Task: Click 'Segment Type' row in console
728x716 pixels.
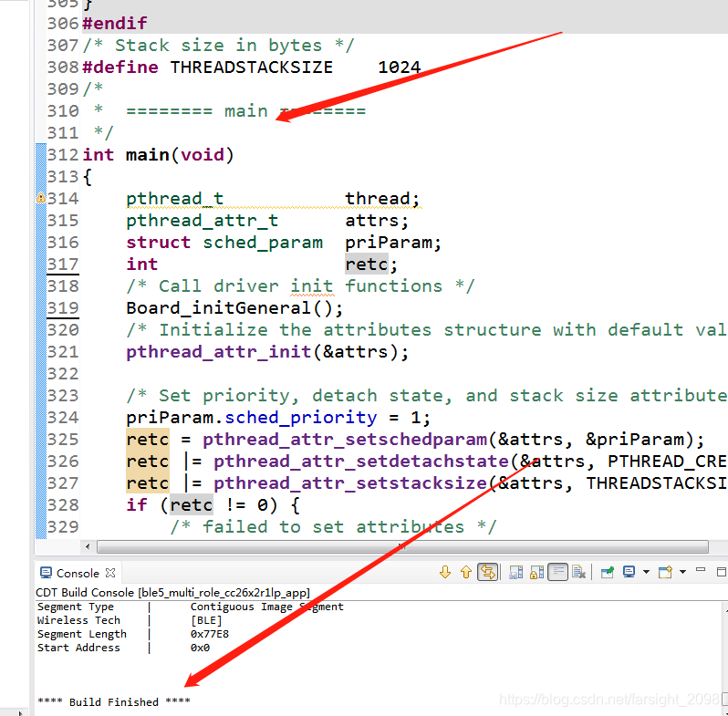Action: click(191, 607)
